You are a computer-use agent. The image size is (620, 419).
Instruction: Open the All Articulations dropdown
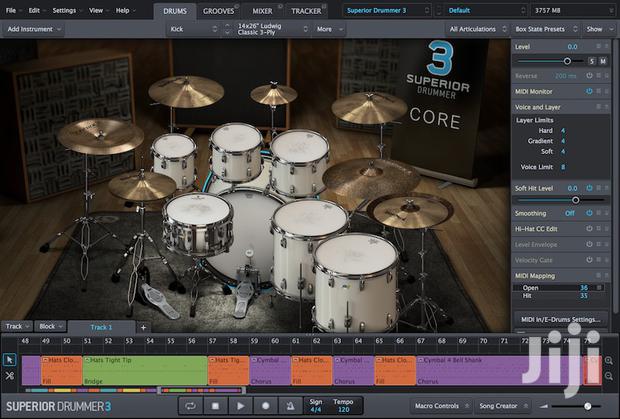477,29
